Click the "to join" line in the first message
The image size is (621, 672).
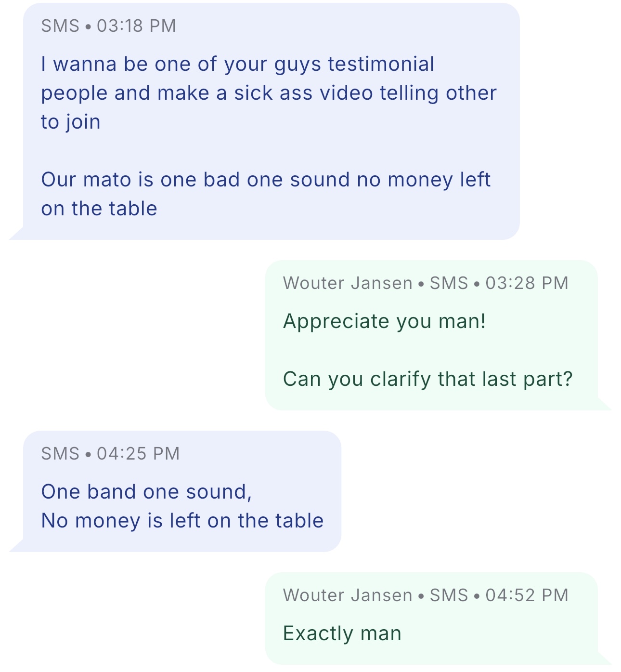pos(71,122)
